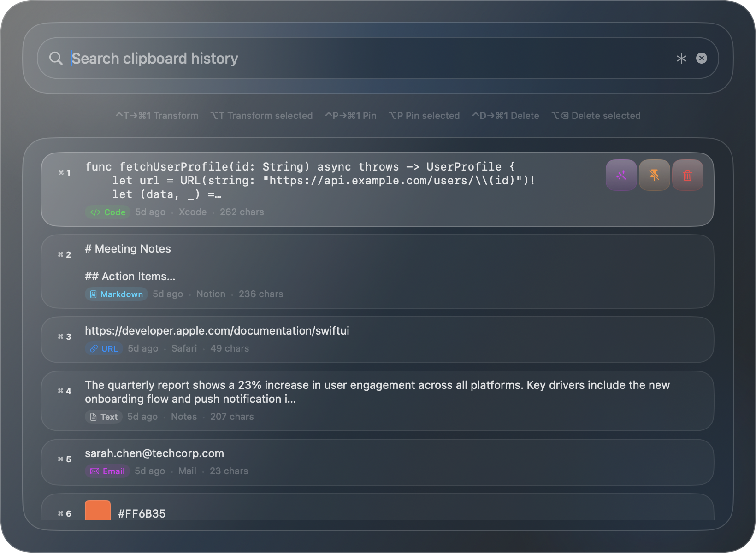This screenshot has width=756, height=553.
Task: Click the ⌘2 shortcut label
Action: point(65,255)
